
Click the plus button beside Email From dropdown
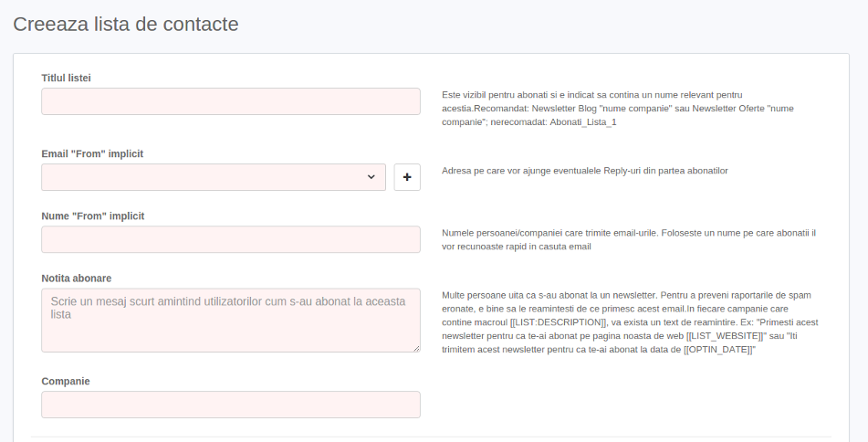pos(407,177)
